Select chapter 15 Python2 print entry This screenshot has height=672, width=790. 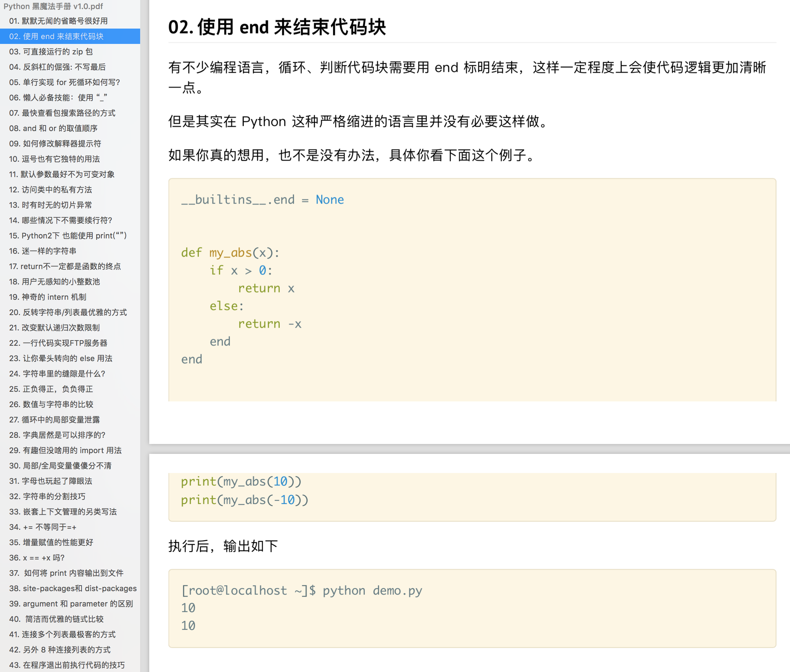[x=68, y=235]
